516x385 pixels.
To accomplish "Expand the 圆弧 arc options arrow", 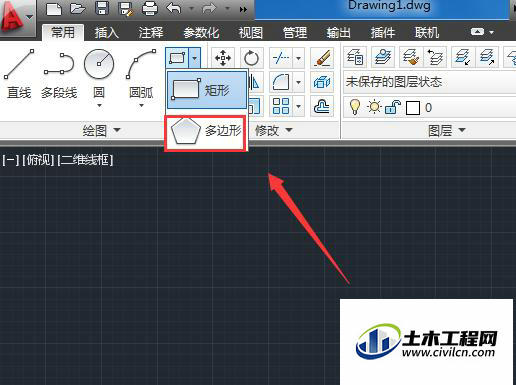I will click(x=141, y=105).
